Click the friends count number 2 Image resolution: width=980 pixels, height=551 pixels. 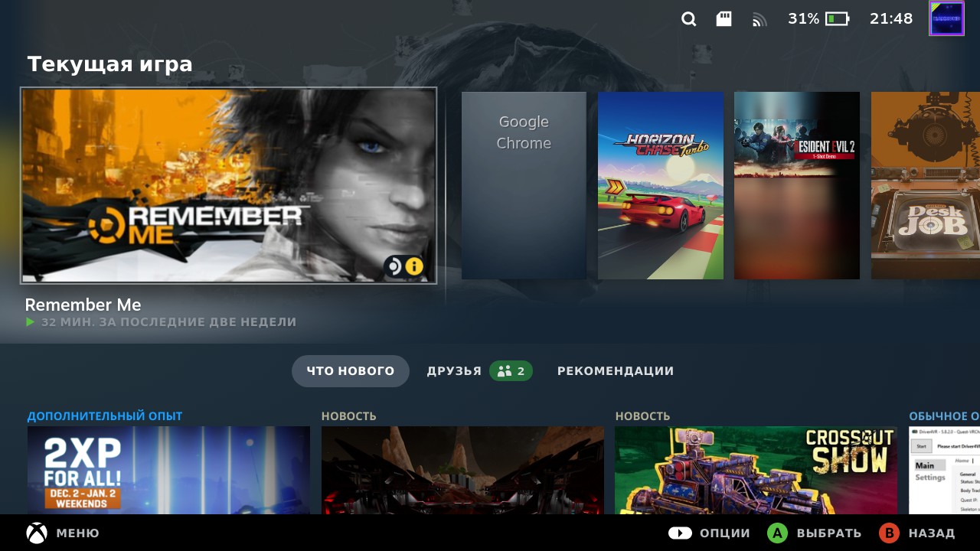tap(521, 371)
